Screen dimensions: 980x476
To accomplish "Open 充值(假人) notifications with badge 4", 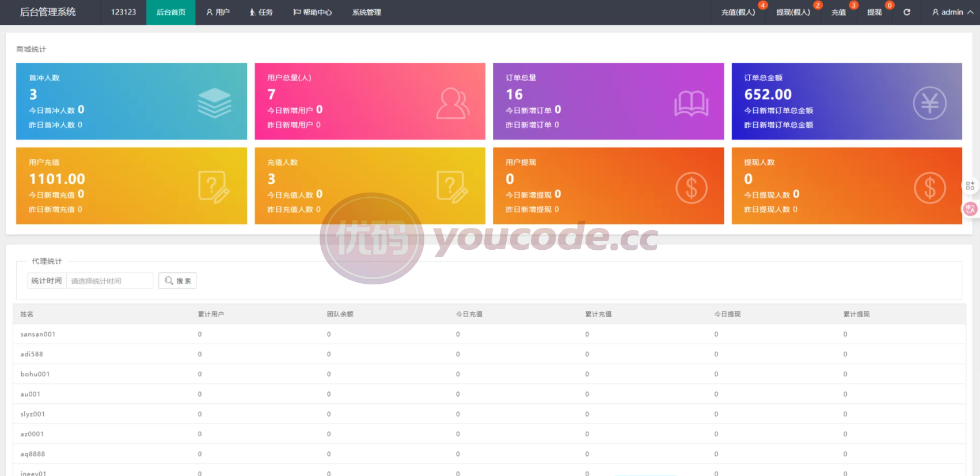I will pyautogui.click(x=738, y=12).
